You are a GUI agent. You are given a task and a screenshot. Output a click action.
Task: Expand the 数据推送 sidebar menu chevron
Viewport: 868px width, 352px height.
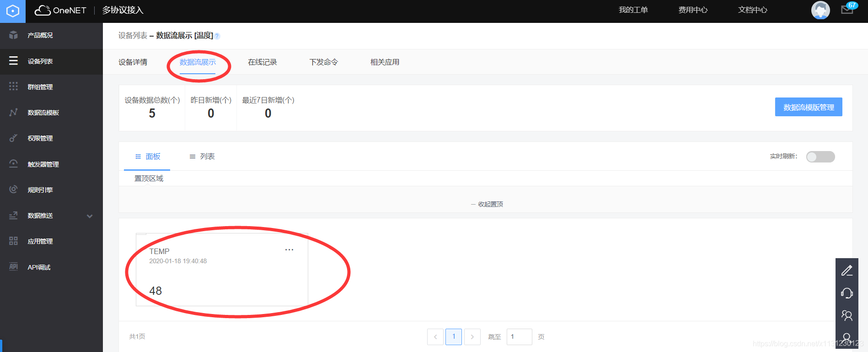pyautogui.click(x=90, y=216)
